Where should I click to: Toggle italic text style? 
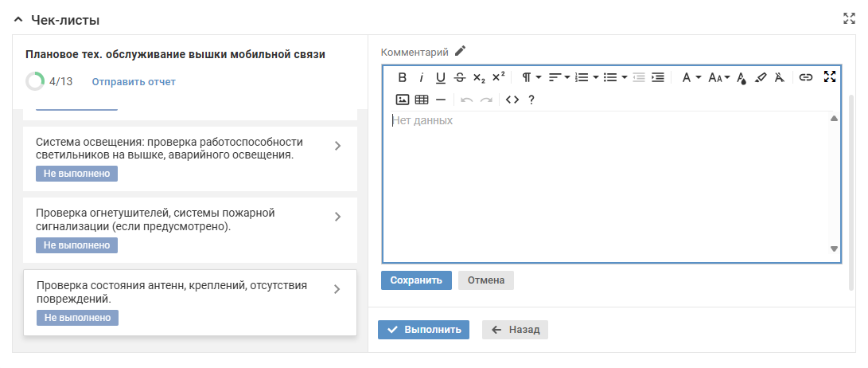(422, 77)
